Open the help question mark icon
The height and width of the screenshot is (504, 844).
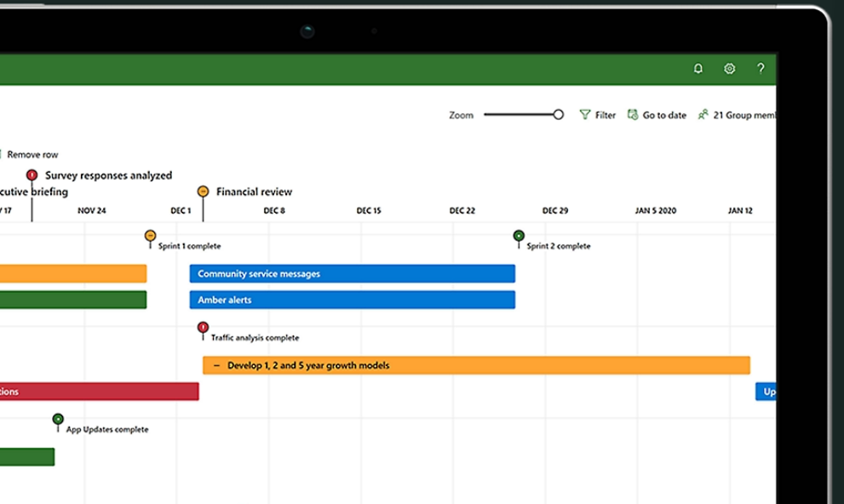(761, 68)
